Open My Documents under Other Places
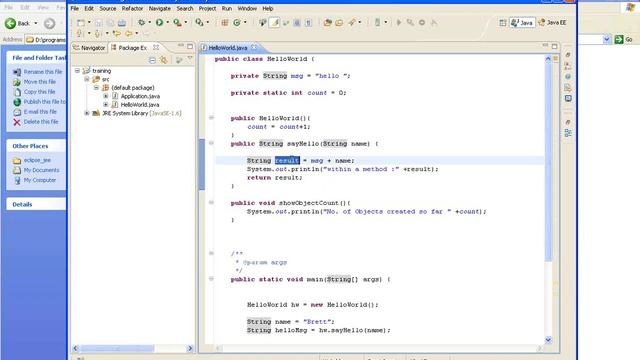The image size is (640, 360). 41,170
